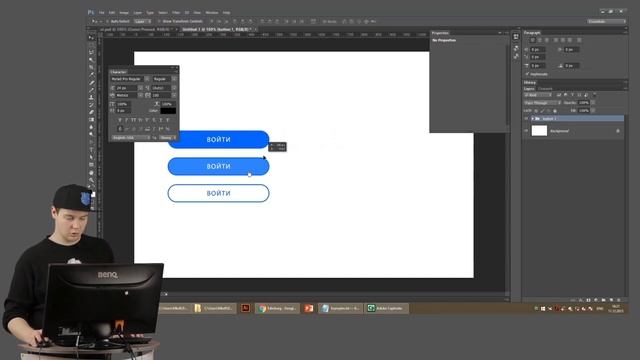Open the Edit menu

(111, 13)
